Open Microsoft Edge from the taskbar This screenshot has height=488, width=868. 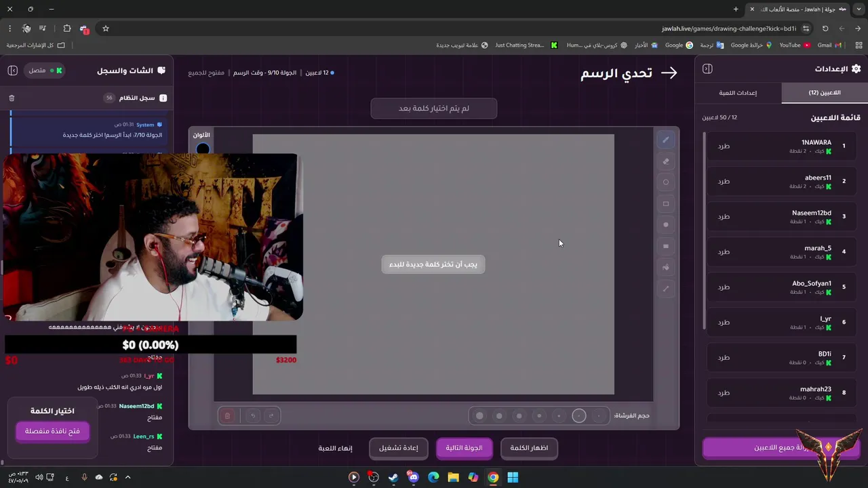click(x=433, y=477)
